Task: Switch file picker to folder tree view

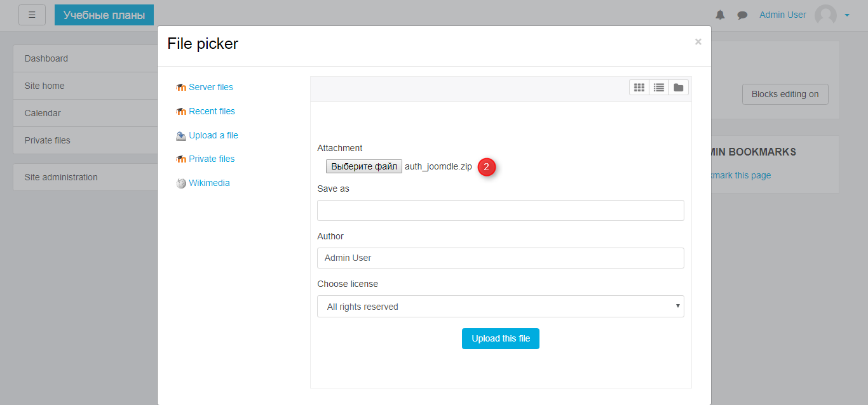Action: click(x=679, y=88)
